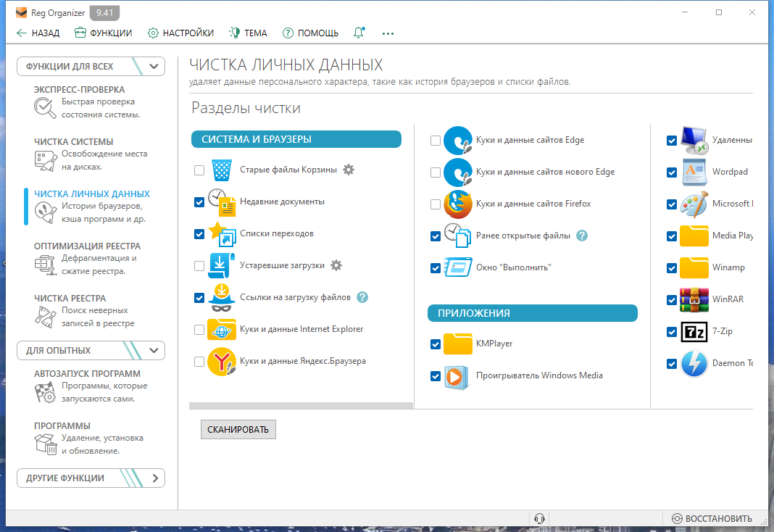Collapse the ФУНКЦИИ ДЛЯ ВСЕХ section
The image size is (774, 532).
coord(154,66)
